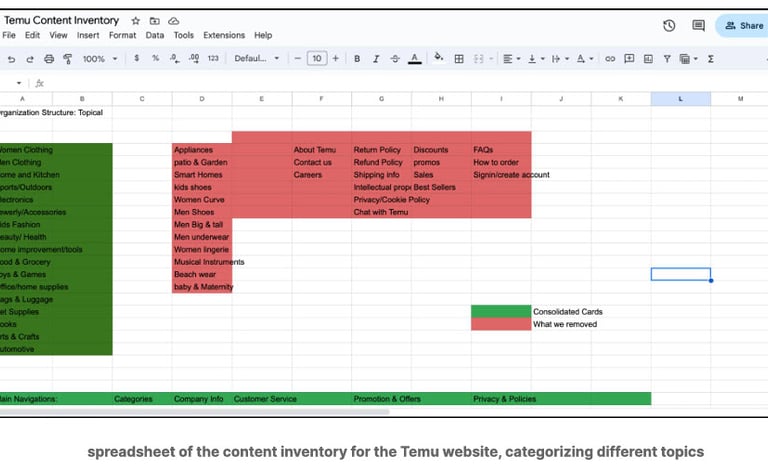
Task: Click the Temu Content Inventory title
Action: (61, 21)
